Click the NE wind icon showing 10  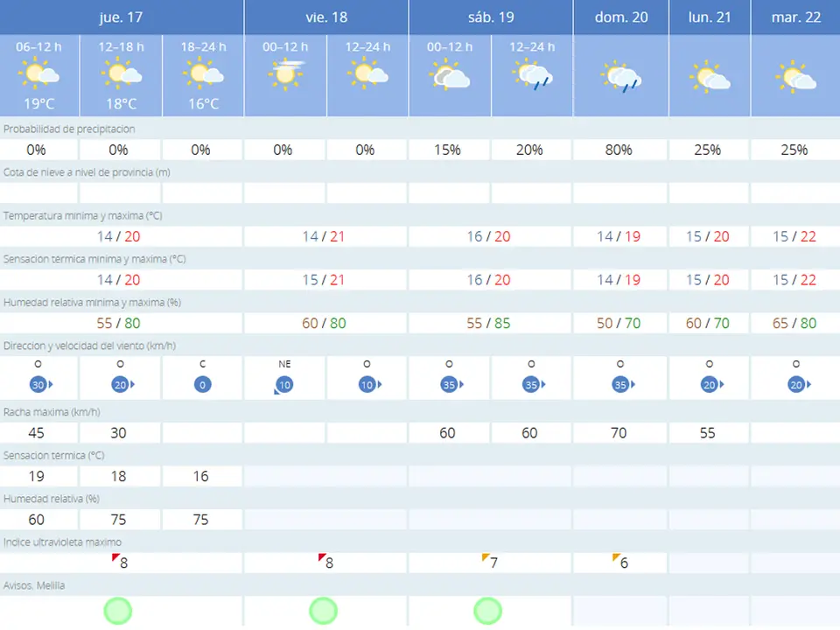tap(283, 385)
